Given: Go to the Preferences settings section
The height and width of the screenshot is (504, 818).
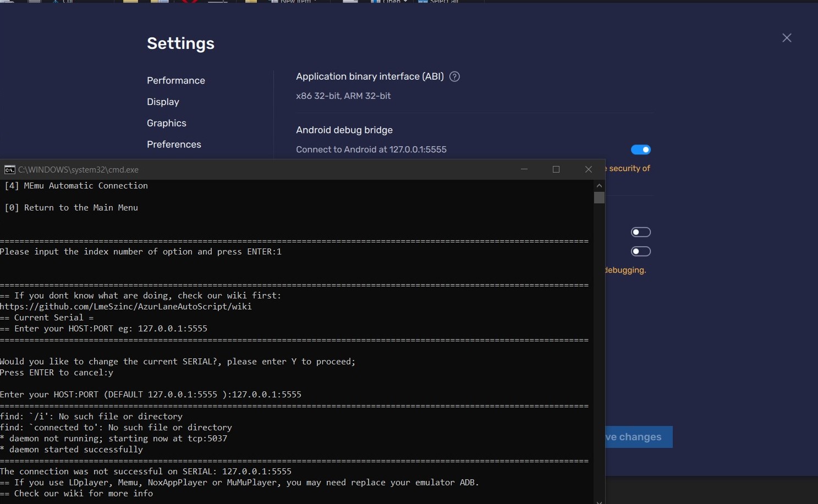Looking at the screenshot, I should click(x=174, y=144).
